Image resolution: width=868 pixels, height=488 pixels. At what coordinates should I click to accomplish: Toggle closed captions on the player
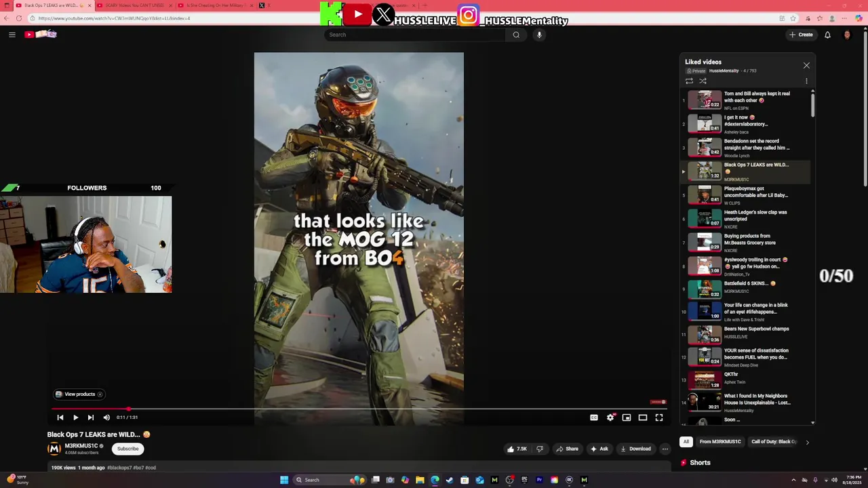594,418
